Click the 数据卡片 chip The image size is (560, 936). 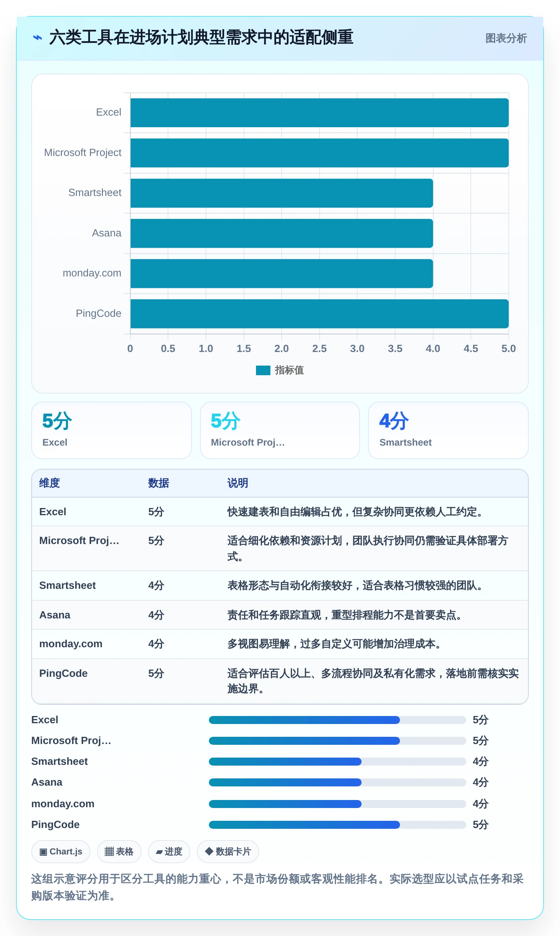click(228, 852)
